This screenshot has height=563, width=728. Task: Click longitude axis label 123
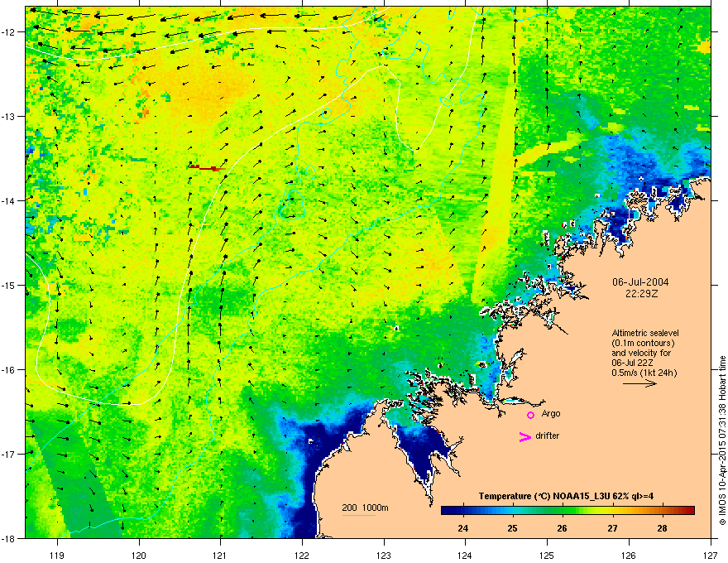[384, 555]
